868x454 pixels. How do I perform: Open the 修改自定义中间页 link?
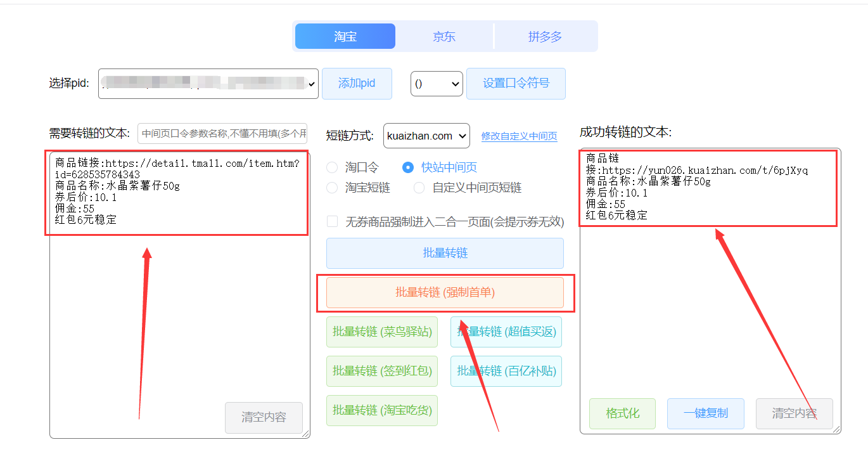519,136
